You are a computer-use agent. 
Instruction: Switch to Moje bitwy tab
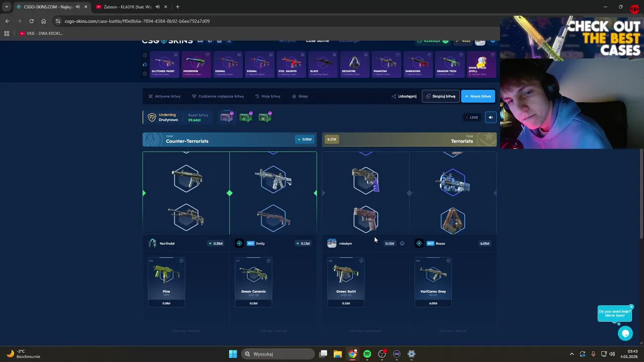coord(268,96)
